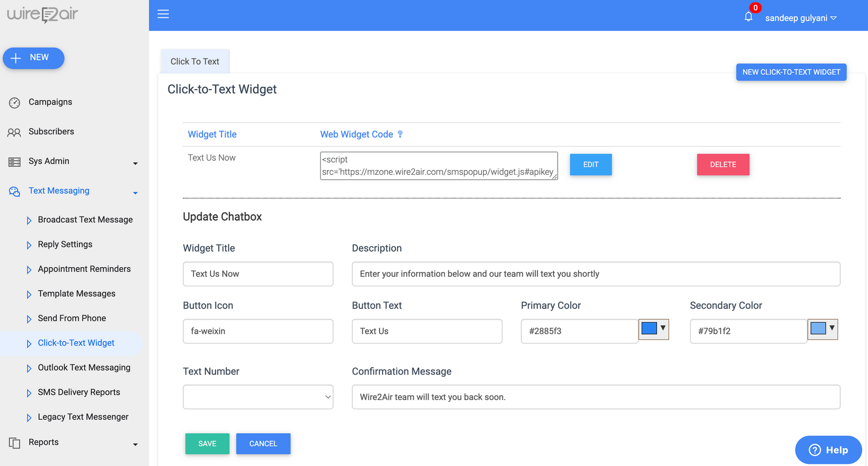Click the Web Widget Code help icon
868x466 pixels.
(x=400, y=134)
